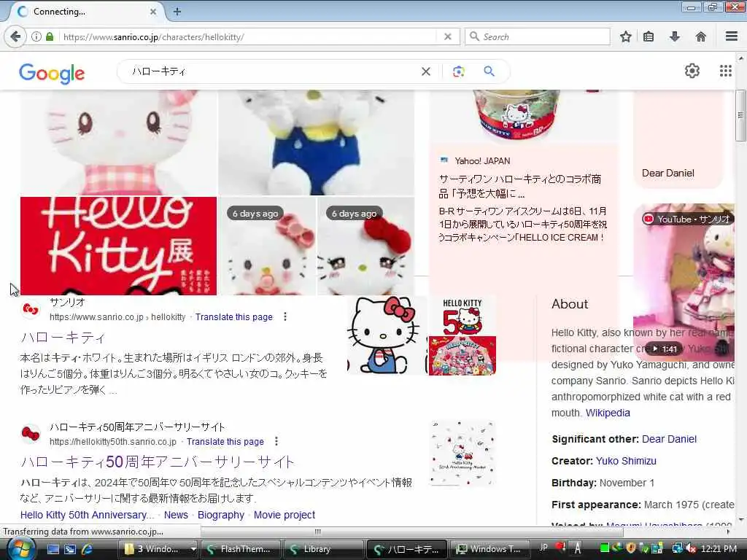Translate the hellokitty50th result page
Viewport: 747px width, 560px height.
pyautogui.click(x=225, y=441)
